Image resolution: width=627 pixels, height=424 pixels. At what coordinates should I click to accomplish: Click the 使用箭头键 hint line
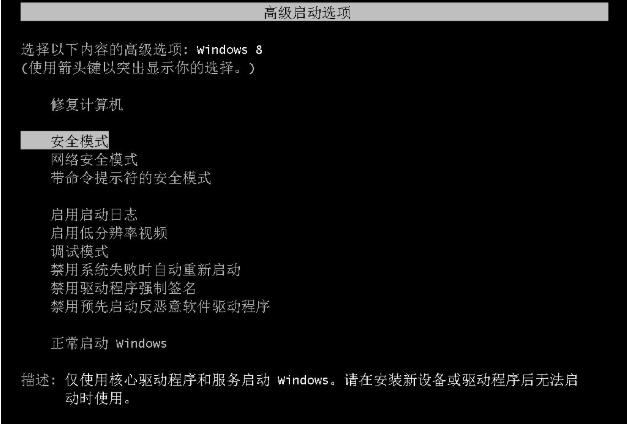(138, 68)
